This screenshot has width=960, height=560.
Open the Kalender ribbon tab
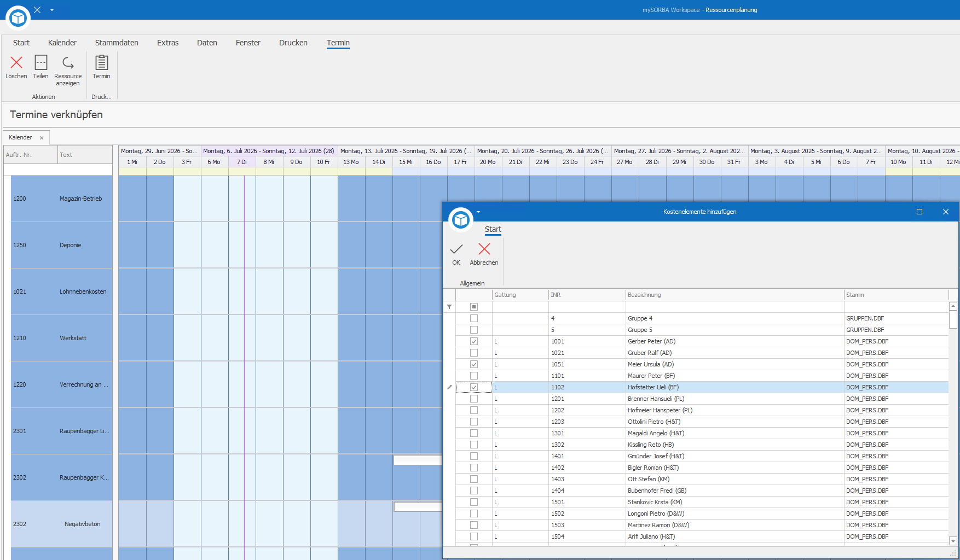(x=62, y=43)
